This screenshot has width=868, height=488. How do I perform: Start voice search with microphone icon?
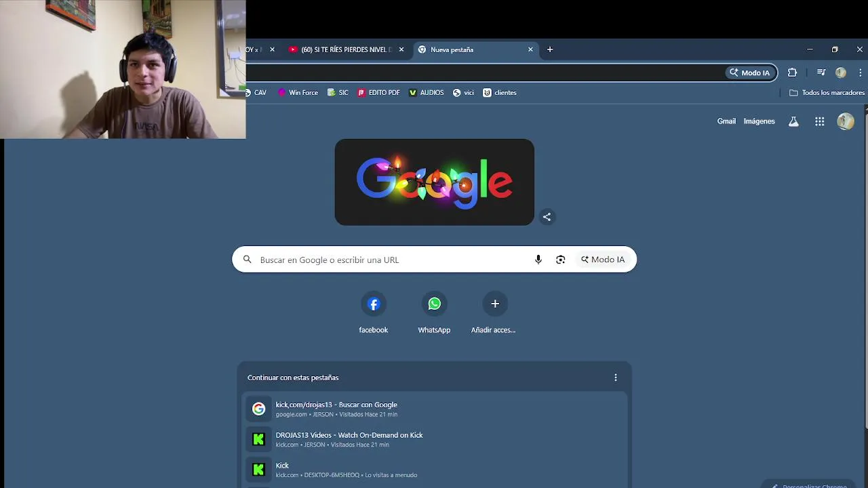(x=538, y=260)
